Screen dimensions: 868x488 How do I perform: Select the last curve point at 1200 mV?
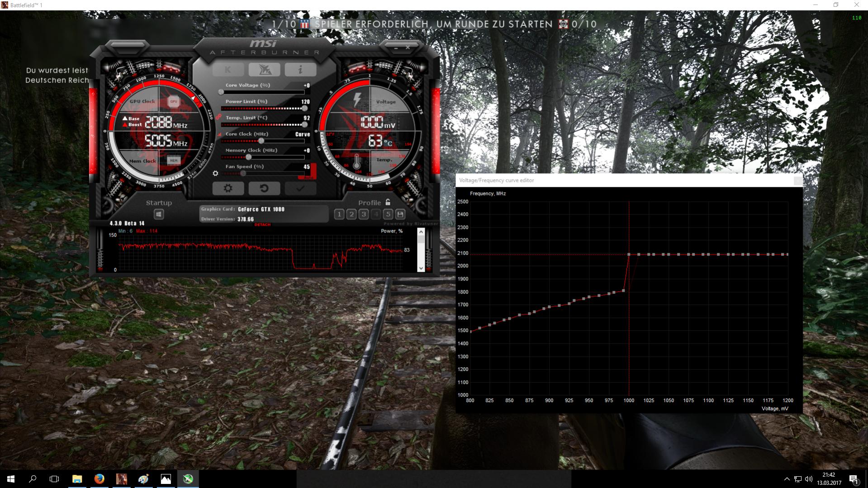point(787,255)
